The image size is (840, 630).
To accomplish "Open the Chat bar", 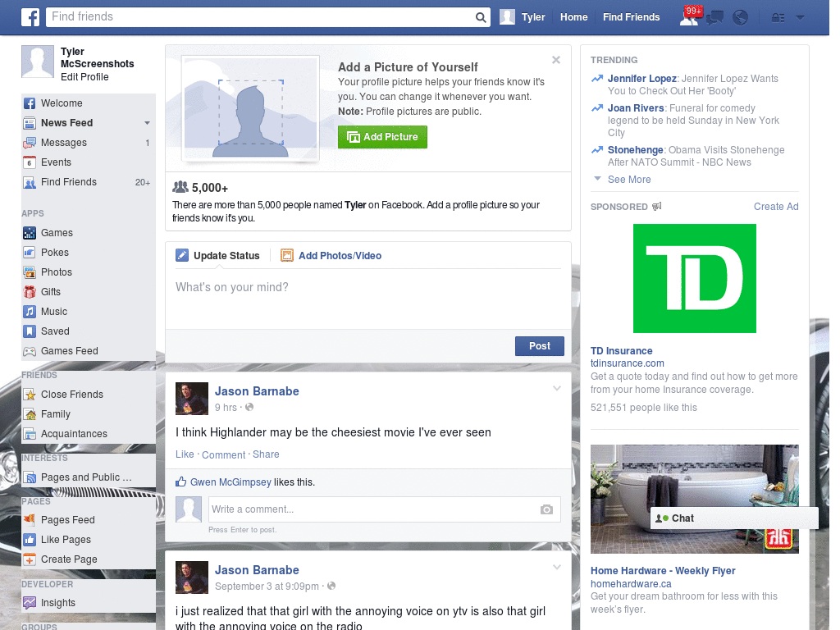I will [x=734, y=518].
